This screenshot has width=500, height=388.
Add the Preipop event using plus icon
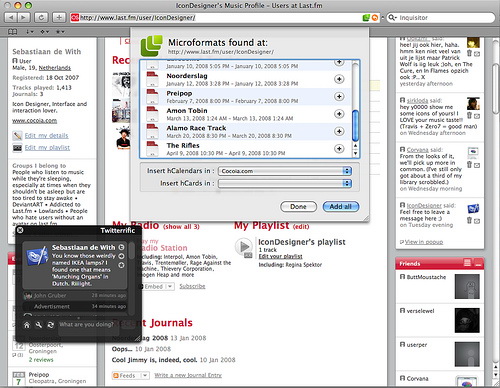tap(339, 96)
